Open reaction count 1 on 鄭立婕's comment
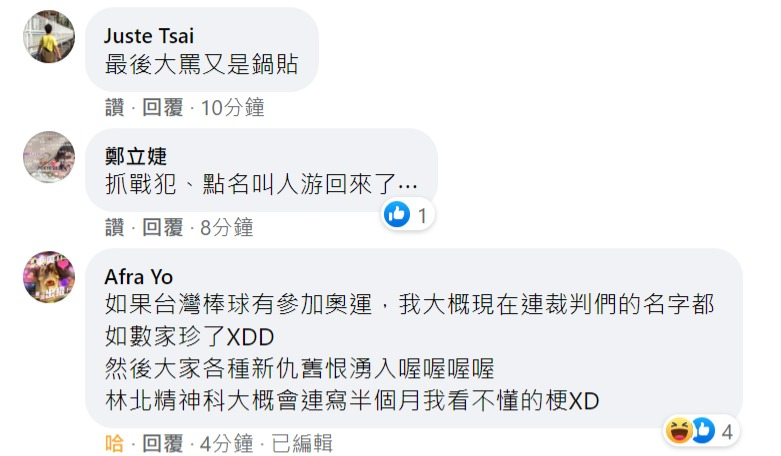This screenshot has width=781, height=456. 422,216
